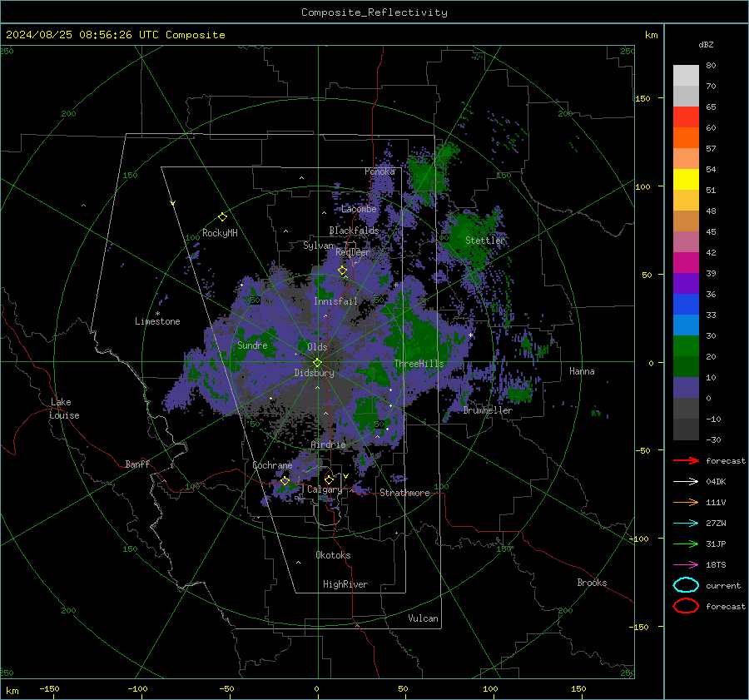Pick the blue 33–36 dBZ color swatch
The width and height of the screenshot is (749, 700).
click(x=686, y=305)
